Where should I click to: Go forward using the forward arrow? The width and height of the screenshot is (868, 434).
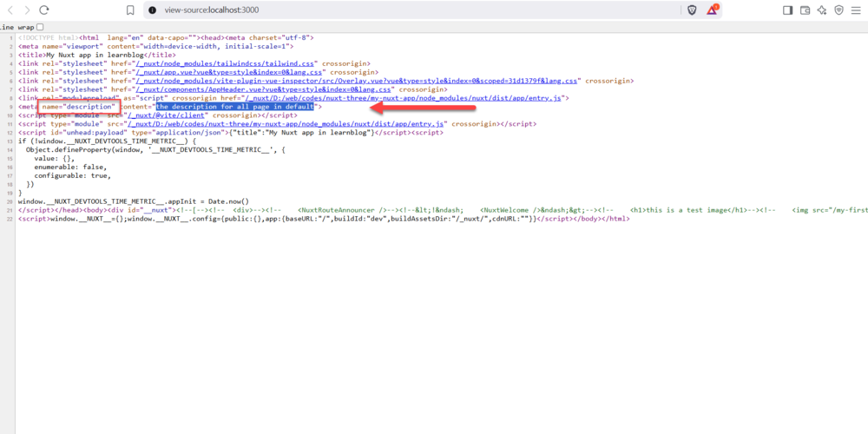pos(27,10)
